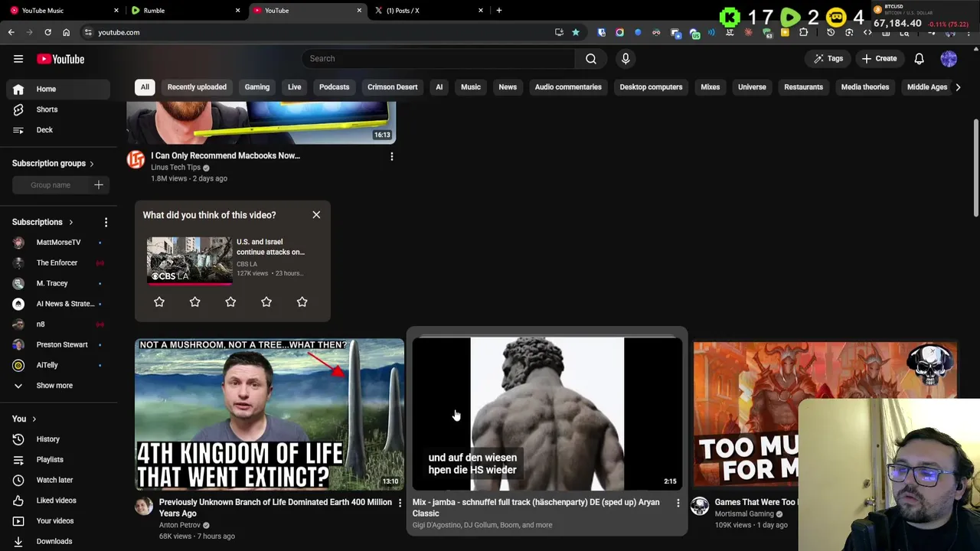Open the Linus Tech Tips Macbooks thumbnail

(261, 124)
